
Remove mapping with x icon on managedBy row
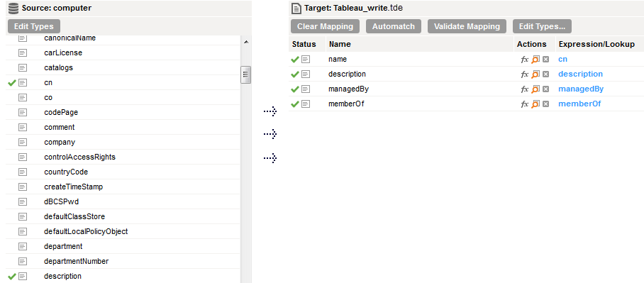click(x=545, y=89)
